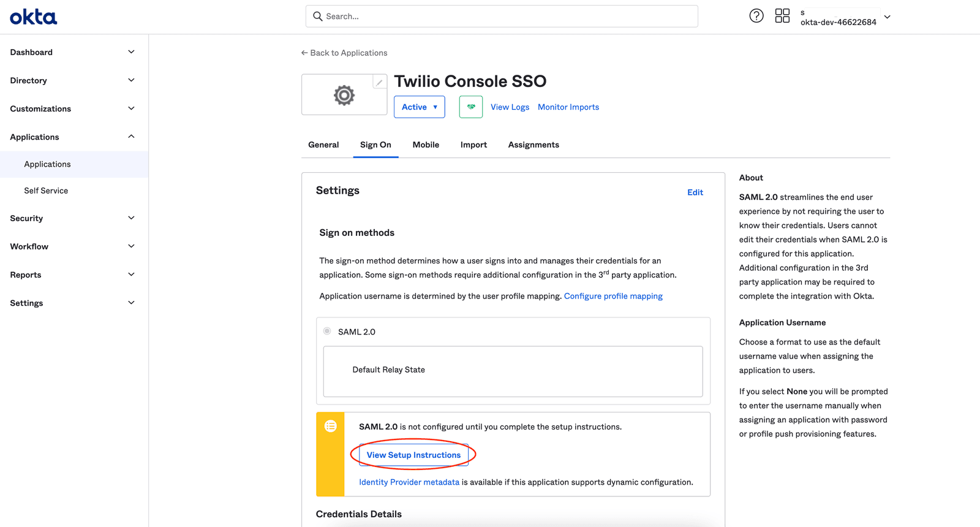Image resolution: width=980 pixels, height=527 pixels.
Task: Click the gear application logo
Action: tap(344, 96)
